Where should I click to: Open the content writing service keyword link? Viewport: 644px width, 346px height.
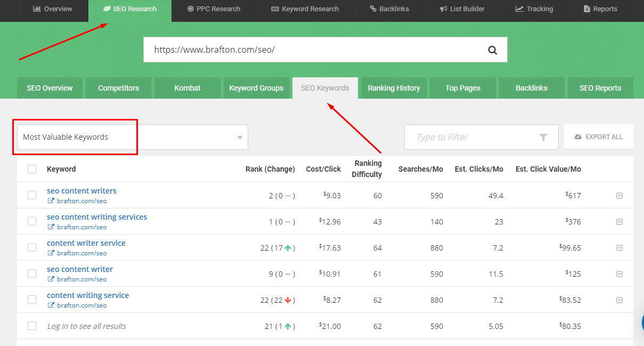pos(88,295)
